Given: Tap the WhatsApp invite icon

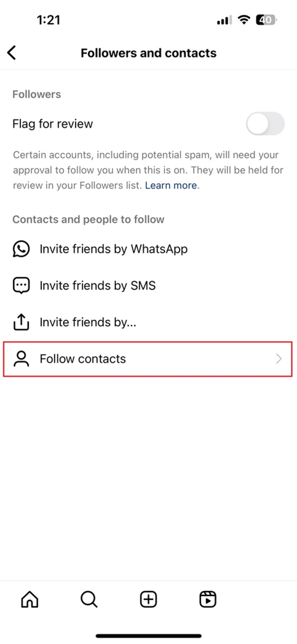Looking at the screenshot, I should tap(21, 249).
